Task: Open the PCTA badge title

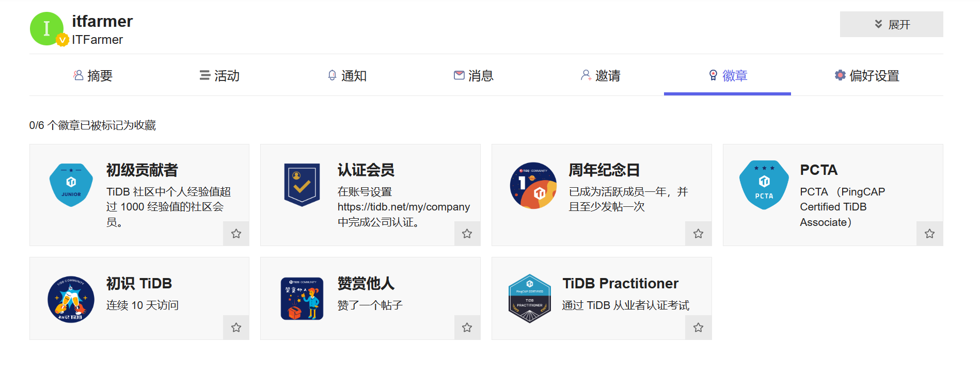Action: pyautogui.click(x=819, y=170)
